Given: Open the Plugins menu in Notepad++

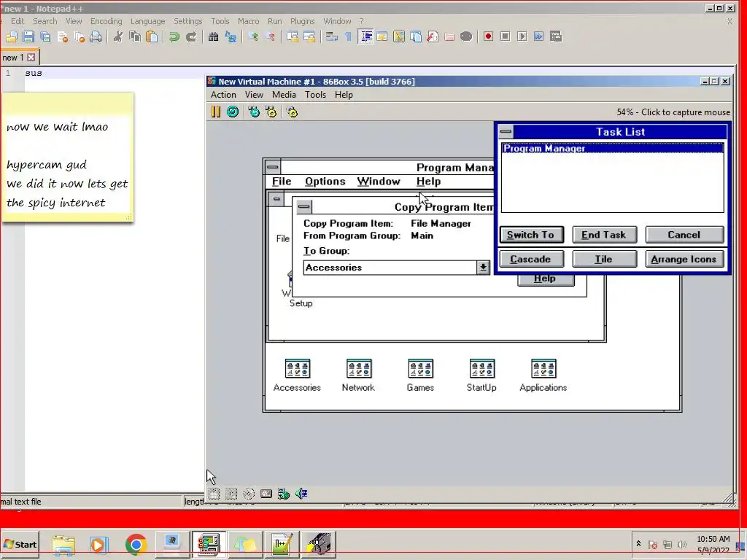Looking at the screenshot, I should pos(303,21).
